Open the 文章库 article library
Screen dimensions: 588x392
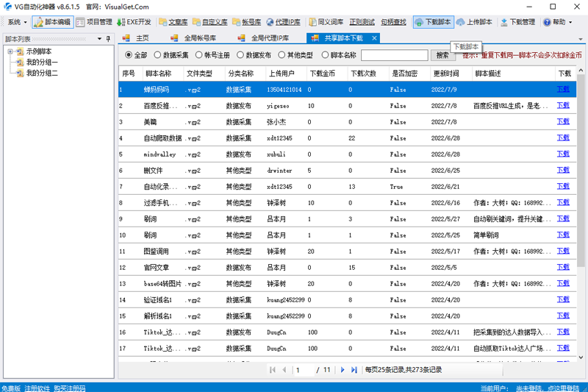point(173,22)
